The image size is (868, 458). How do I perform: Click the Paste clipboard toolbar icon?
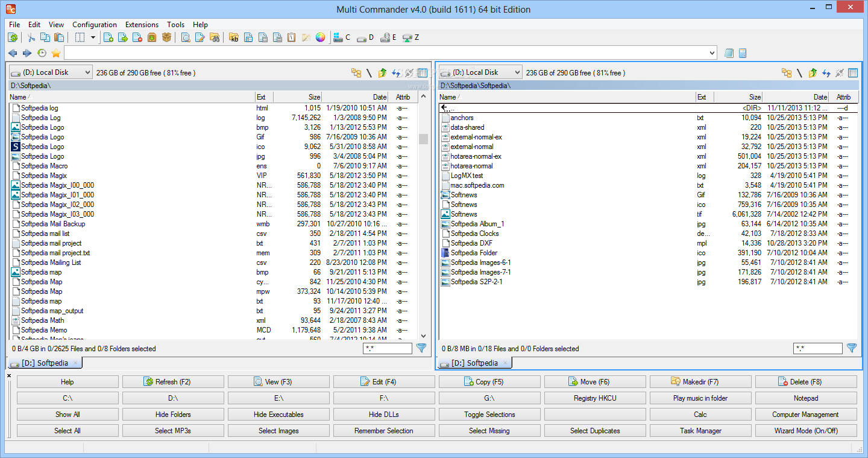click(x=59, y=37)
